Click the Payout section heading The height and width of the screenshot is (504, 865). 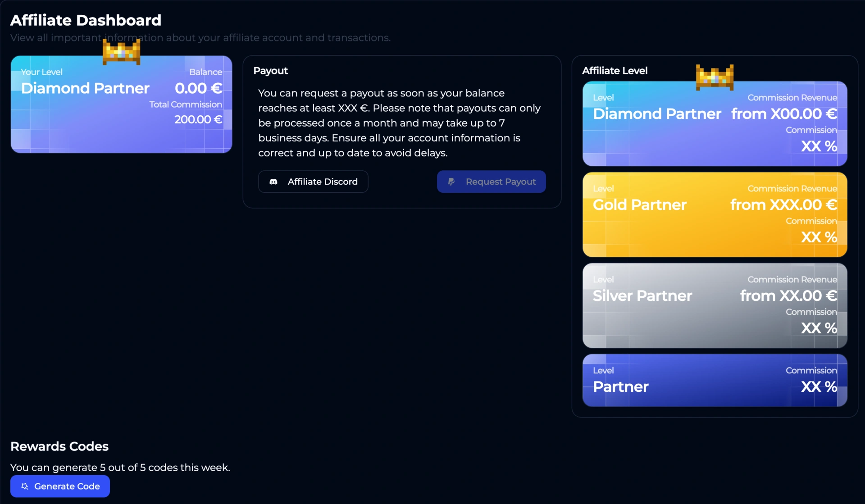tap(270, 71)
